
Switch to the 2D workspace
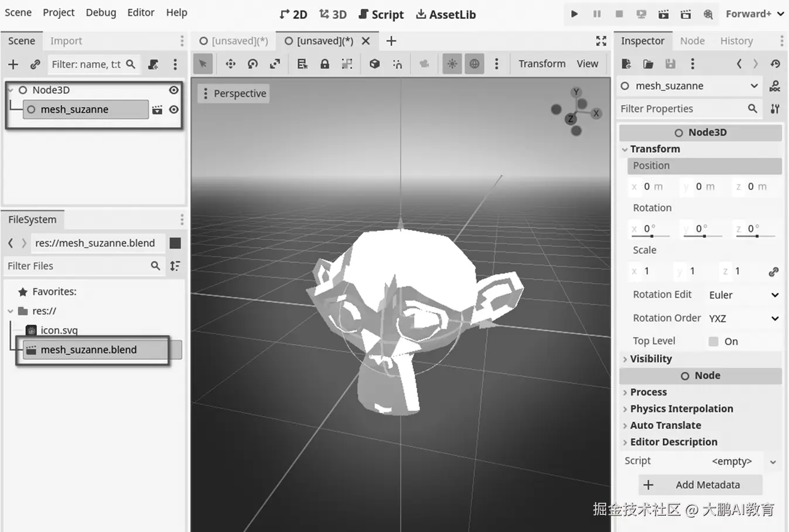(293, 14)
